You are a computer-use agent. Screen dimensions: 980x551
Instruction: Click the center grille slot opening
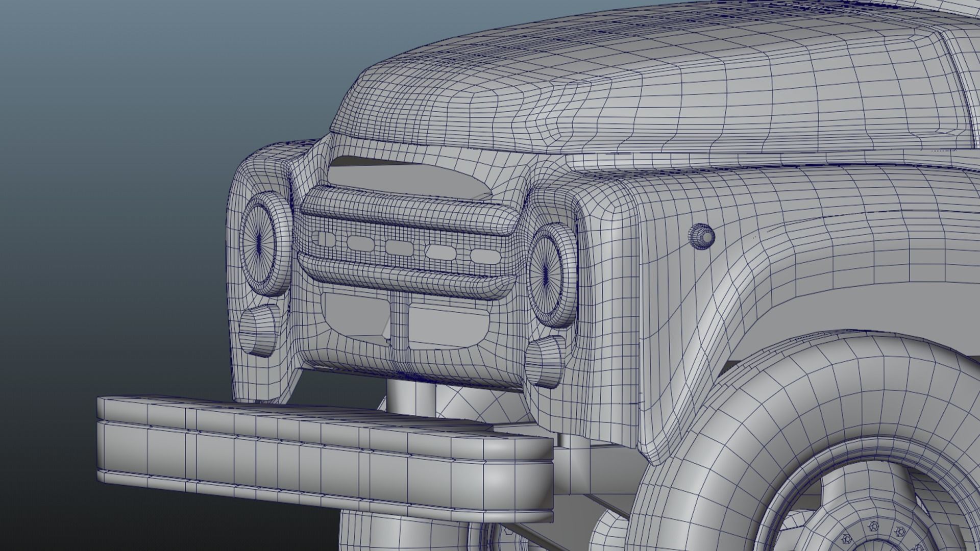pyautogui.click(x=399, y=247)
